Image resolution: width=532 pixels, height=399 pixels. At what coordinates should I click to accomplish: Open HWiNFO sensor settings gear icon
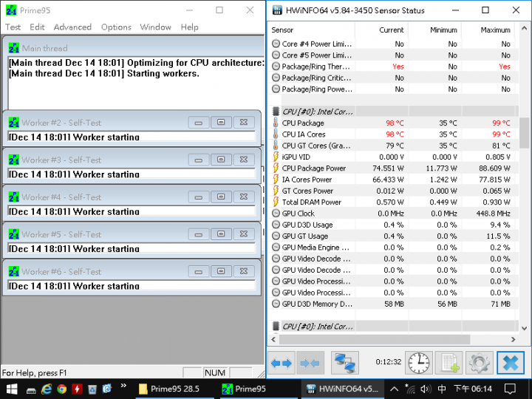point(479,363)
